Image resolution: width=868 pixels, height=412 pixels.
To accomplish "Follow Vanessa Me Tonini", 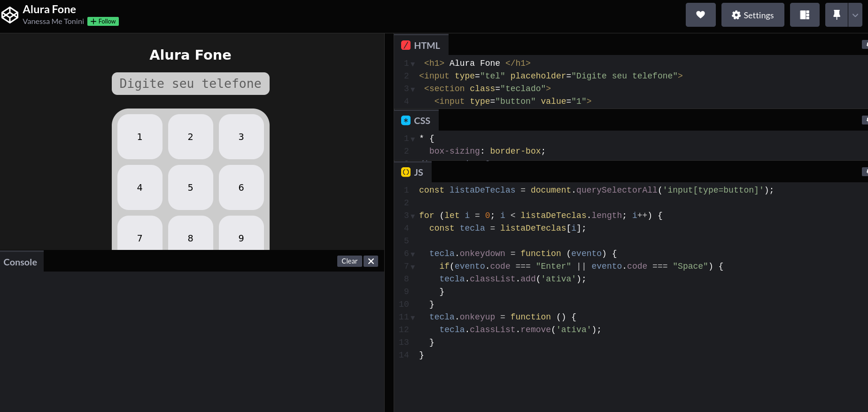I will point(103,22).
